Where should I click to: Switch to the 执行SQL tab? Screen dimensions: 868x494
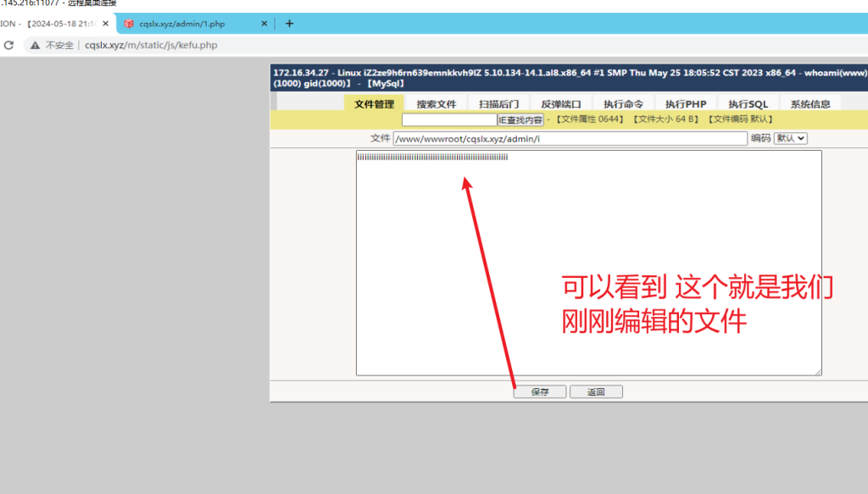click(x=748, y=104)
